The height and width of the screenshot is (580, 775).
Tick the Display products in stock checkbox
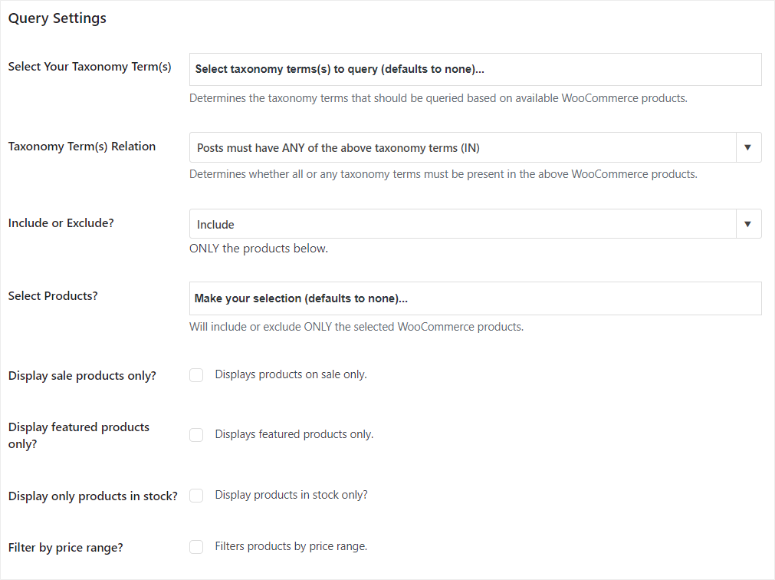tap(196, 495)
